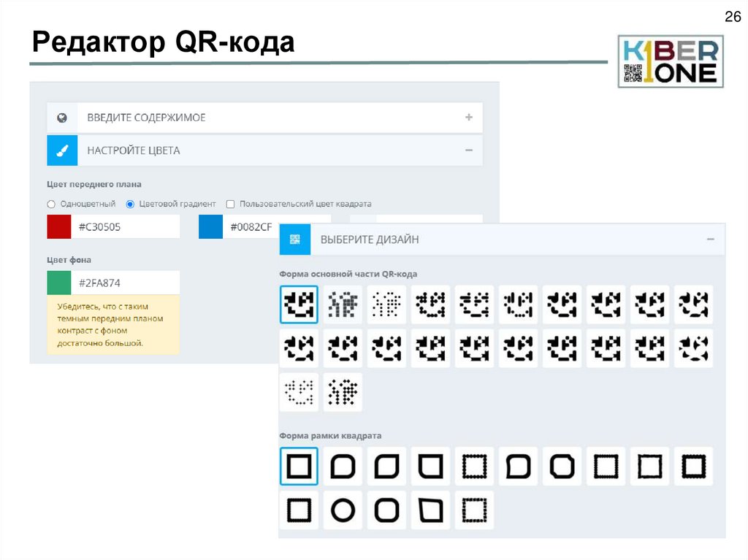
Task: Select the third body shape, second row
Action: [387, 348]
